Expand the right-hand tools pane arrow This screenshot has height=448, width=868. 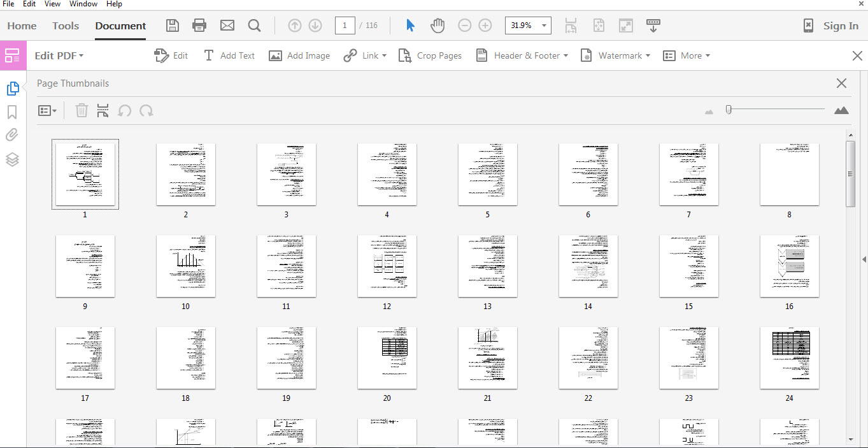[x=864, y=259]
